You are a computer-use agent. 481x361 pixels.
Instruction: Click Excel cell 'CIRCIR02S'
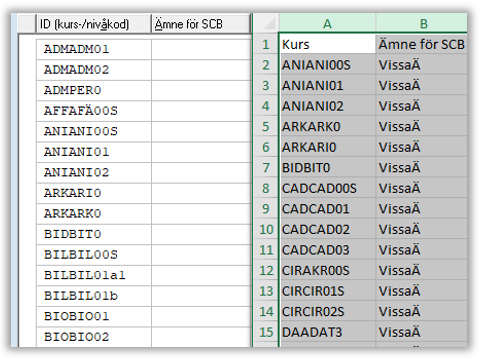pos(327,312)
